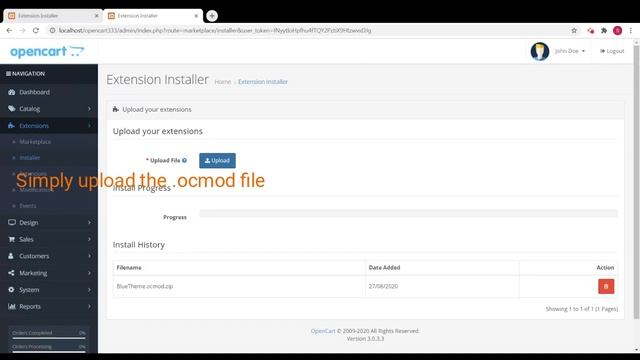
Task: Click the browser forward arrow
Action: 22,31
